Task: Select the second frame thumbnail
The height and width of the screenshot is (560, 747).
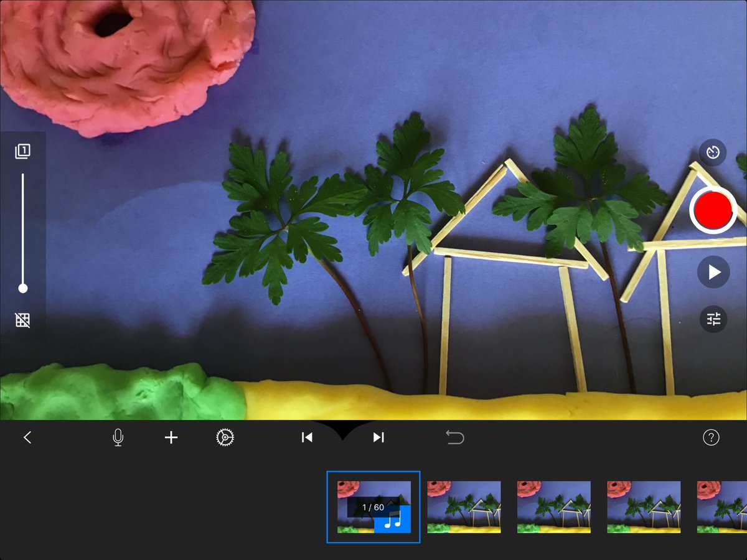Action: (464, 507)
